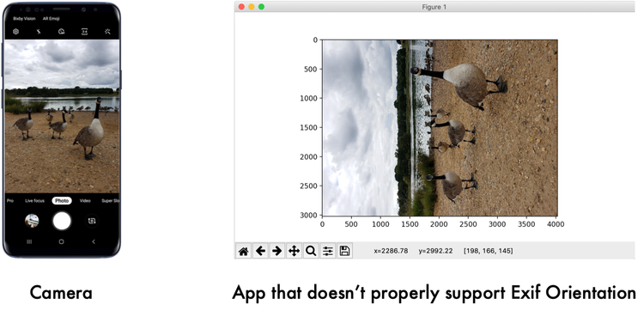Toggle the flash lightning icon
The height and width of the screenshot is (311, 644).
click(x=39, y=31)
